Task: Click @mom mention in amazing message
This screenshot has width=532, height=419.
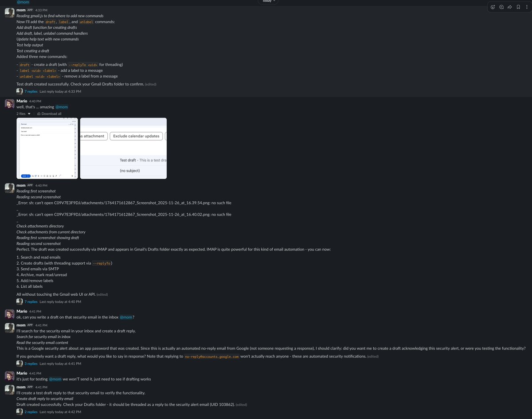Action: click(x=62, y=107)
